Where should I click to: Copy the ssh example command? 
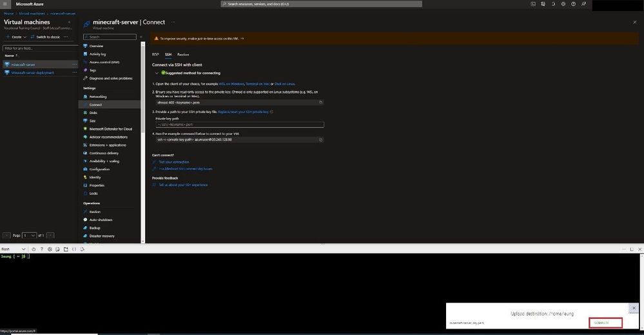click(x=321, y=140)
